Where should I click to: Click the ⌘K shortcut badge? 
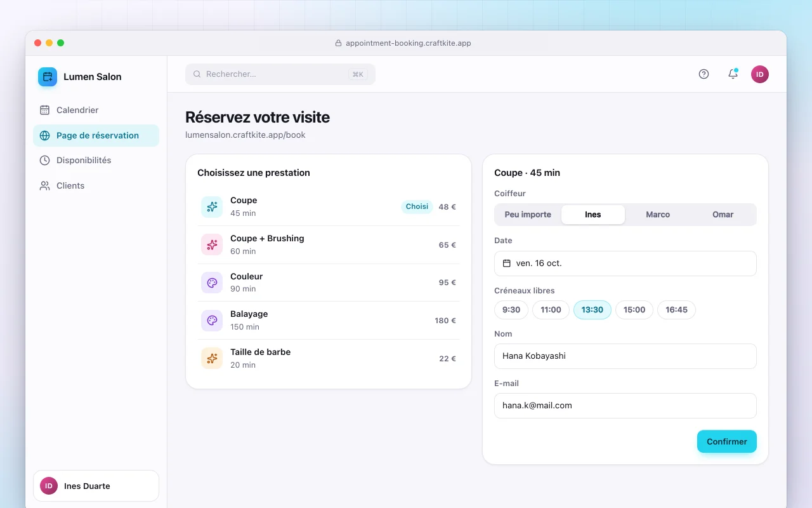[x=358, y=74]
